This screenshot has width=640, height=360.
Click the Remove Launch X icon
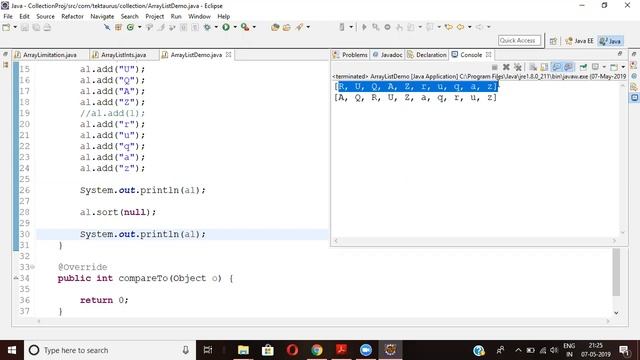click(x=506, y=67)
